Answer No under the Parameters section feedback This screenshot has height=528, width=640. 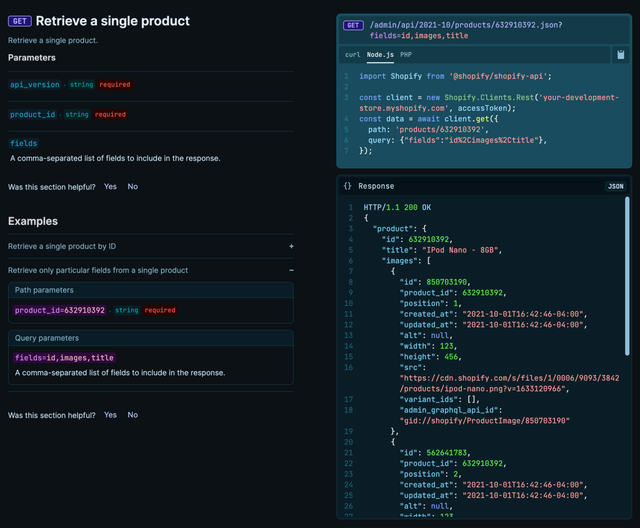click(x=133, y=187)
